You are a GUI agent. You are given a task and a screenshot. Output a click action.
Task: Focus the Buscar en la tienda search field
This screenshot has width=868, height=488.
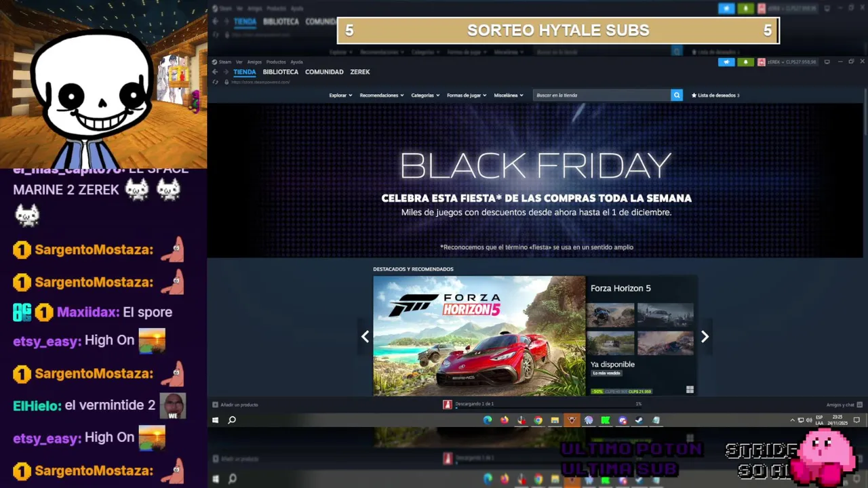[x=601, y=96]
